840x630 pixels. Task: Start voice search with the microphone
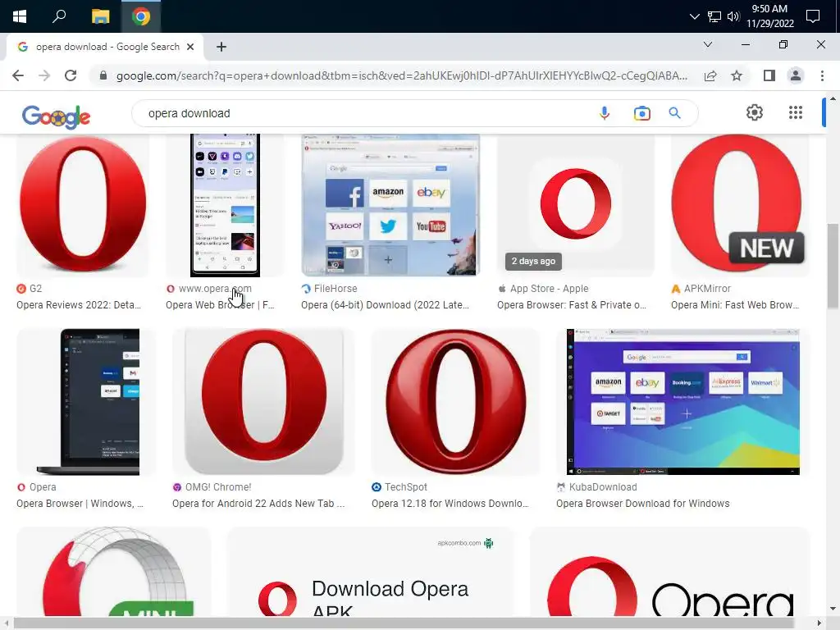coord(605,113)
